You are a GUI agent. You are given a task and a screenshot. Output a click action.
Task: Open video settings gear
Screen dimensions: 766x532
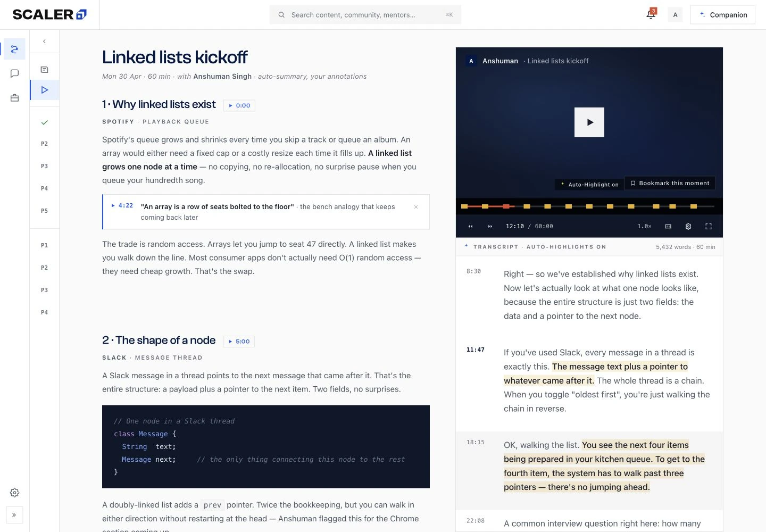688,226
